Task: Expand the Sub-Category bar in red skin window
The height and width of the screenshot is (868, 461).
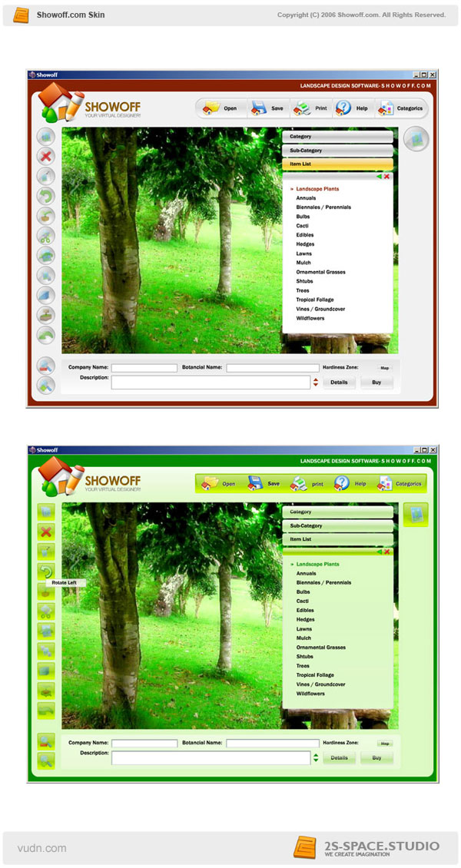Action: [x=337, y=151]
